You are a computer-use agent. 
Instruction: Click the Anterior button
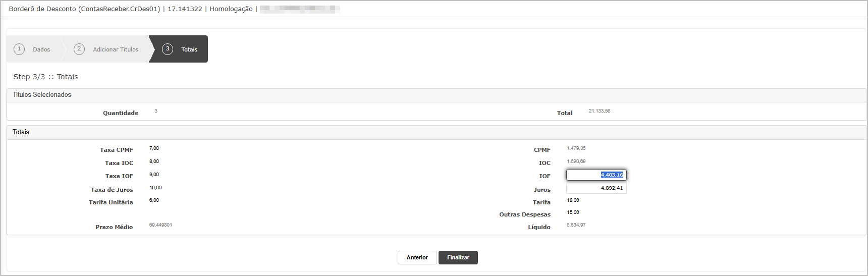(x=417, y=257)
